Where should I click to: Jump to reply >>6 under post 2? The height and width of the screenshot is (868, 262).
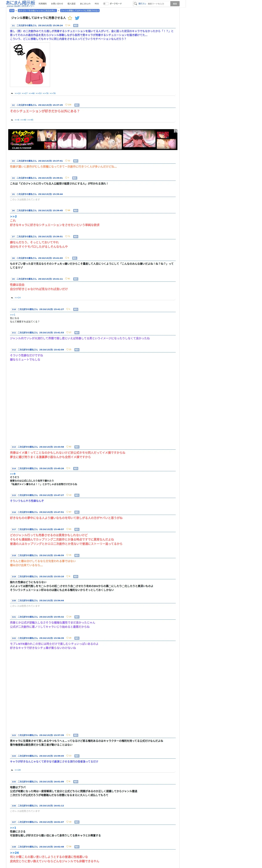coord(17,120)
